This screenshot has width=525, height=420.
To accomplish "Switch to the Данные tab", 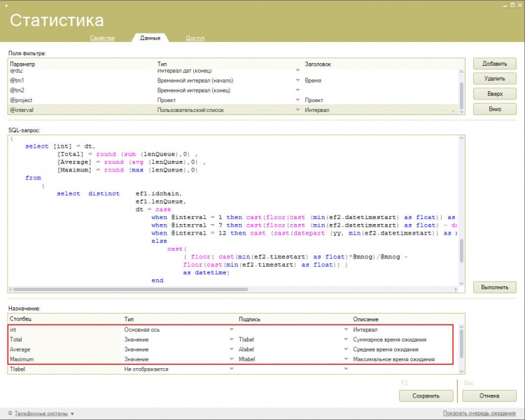I will (x=150, y=38).
